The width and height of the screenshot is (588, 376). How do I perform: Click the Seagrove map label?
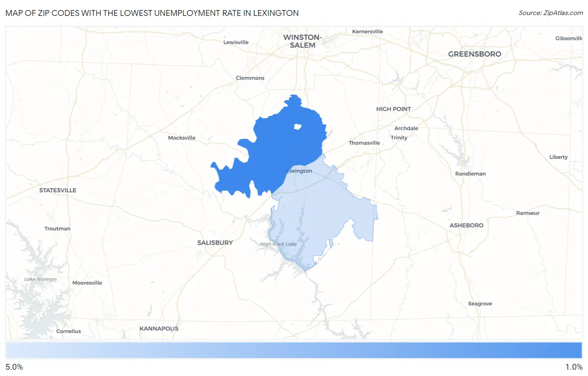(x=480, y=304)
